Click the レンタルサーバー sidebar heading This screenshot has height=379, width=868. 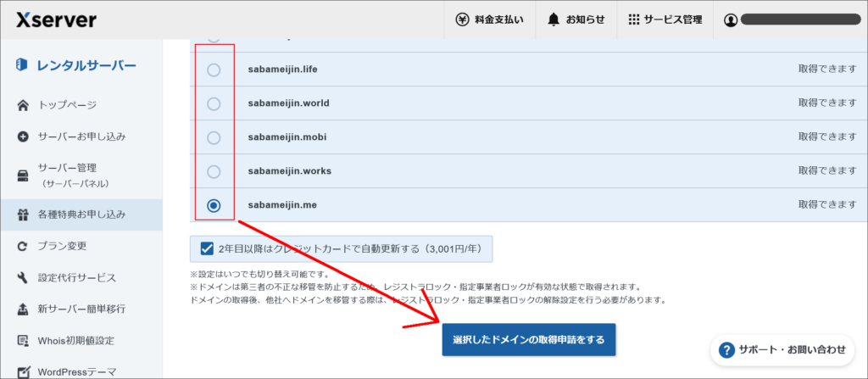pos(86,65)
